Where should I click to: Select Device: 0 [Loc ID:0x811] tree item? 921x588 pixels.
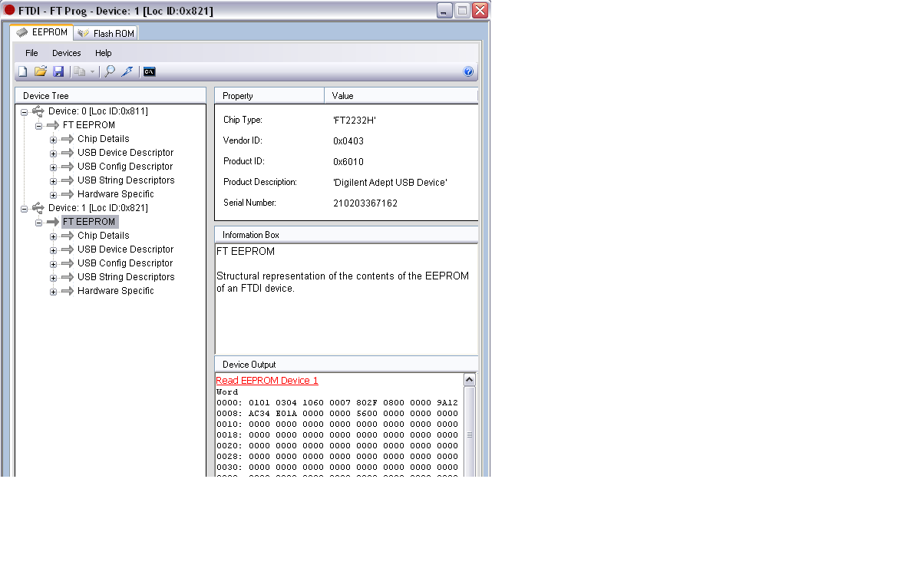[x=98, y=111]
